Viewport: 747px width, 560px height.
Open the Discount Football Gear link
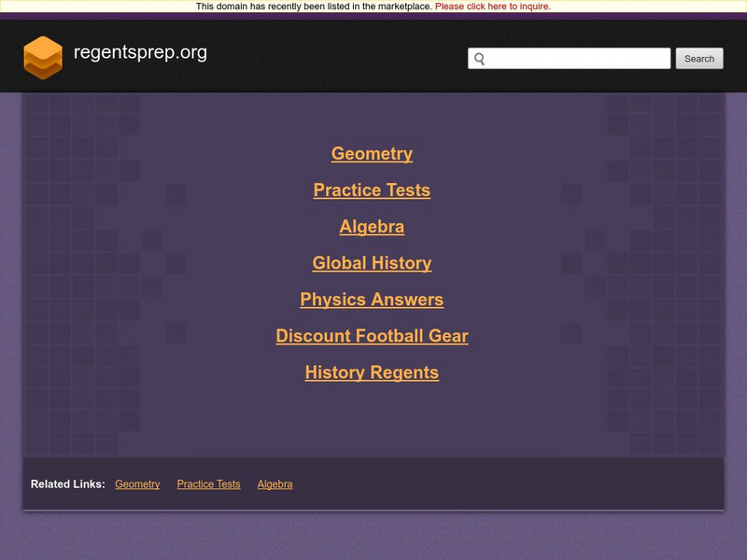point(372,336)
